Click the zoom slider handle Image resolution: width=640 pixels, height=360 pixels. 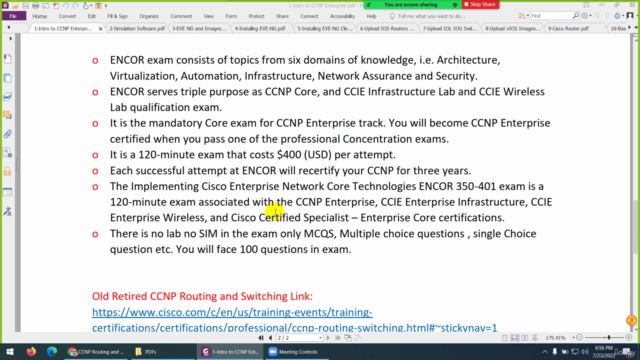[609, 338]
